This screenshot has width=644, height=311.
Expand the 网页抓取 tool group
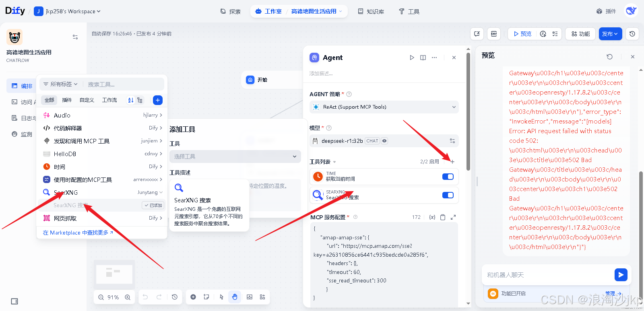click(x=102, y=218)
